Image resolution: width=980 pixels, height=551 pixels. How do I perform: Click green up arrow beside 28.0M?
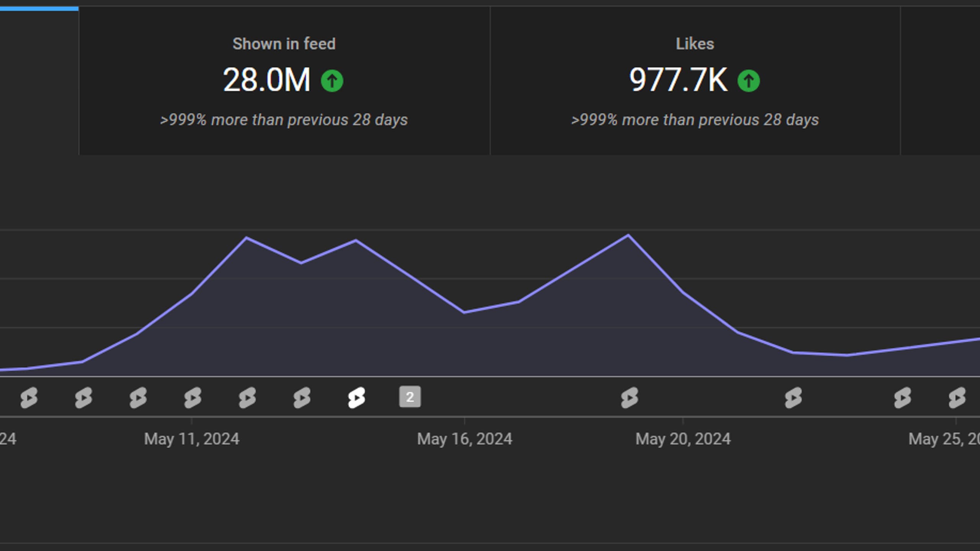(332, 81)
